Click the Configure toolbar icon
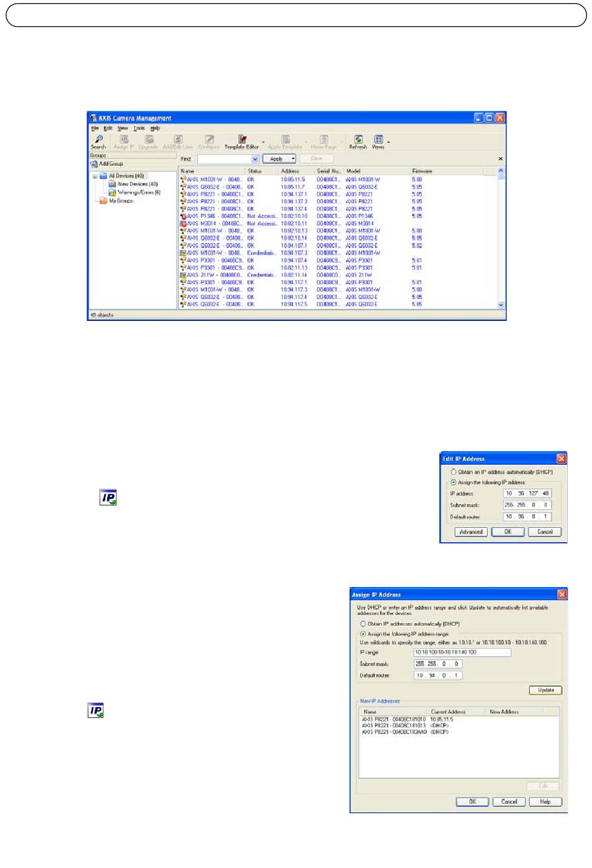Viewport: 592px width, 868px height. (x=209, y=140)
